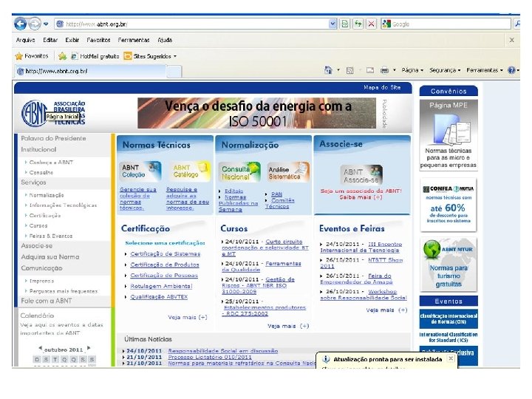Open the Arquivo menu
This screenshot has height=399, width=532.
[25, 40]
